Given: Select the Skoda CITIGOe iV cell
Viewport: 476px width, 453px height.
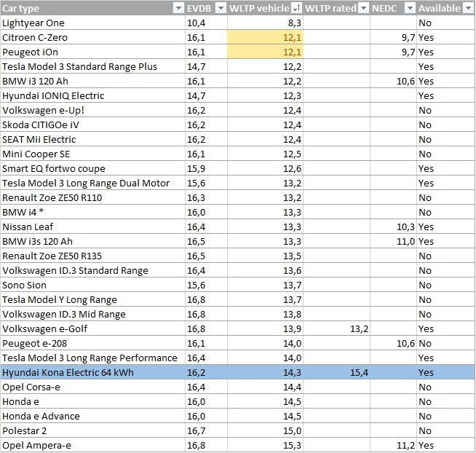Looking at the screenshot, I should pos(93,125).
